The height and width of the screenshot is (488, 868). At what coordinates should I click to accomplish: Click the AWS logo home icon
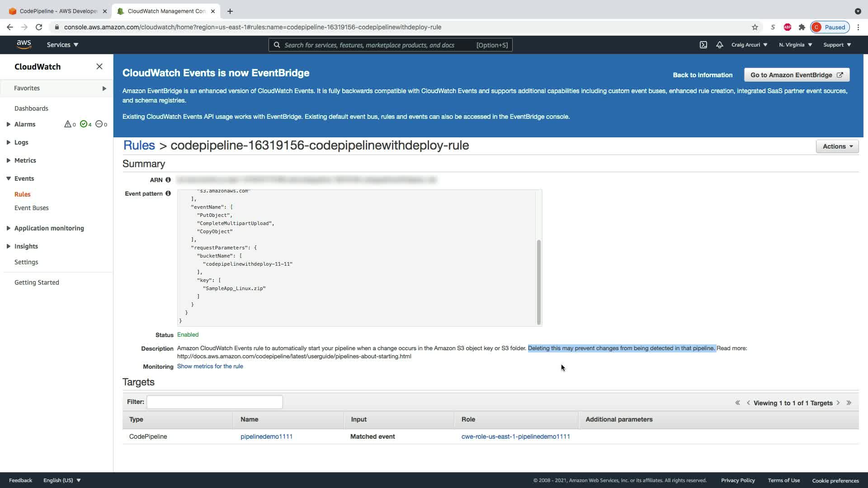point(24,44)
